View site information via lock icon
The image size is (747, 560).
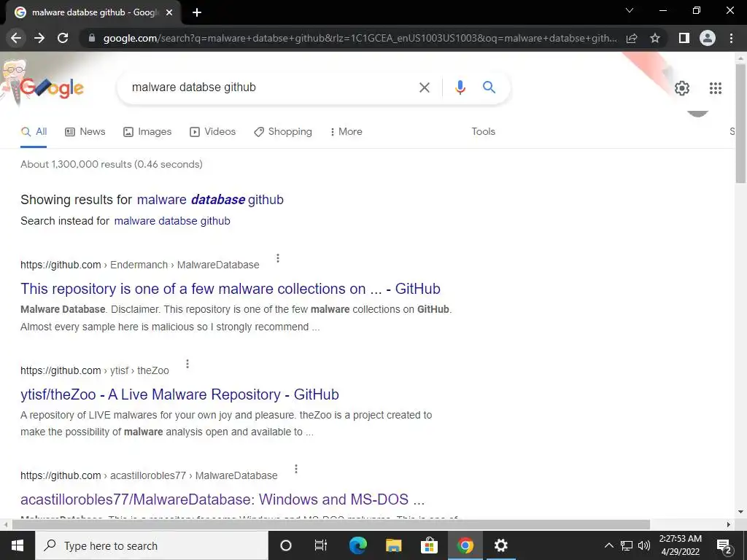pos(92,38)
